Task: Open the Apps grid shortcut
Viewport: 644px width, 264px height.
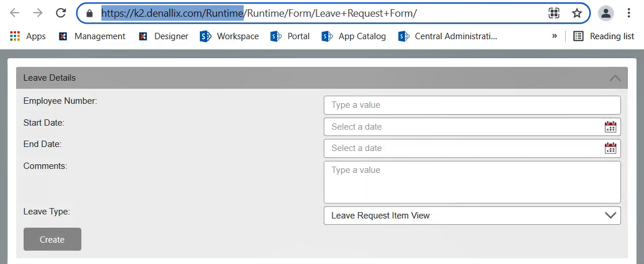Action: click(x=28, y=36)
